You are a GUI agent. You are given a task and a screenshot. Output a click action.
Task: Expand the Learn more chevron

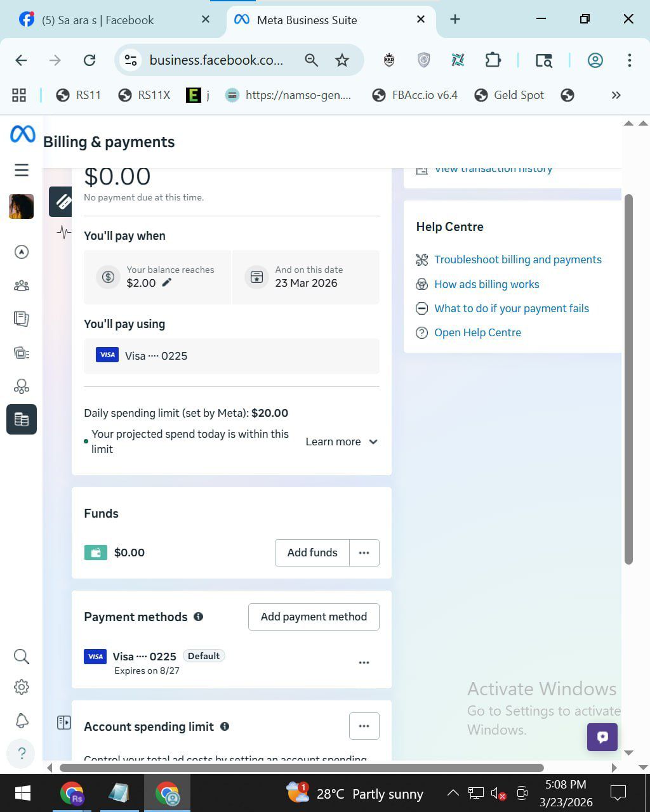point(373,442)
